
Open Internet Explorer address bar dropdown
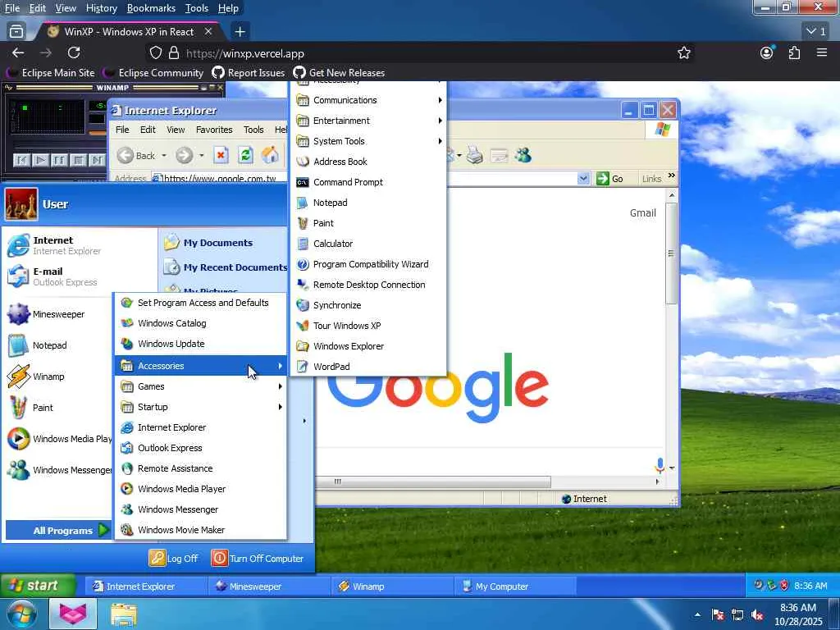[x=583, y=178]
